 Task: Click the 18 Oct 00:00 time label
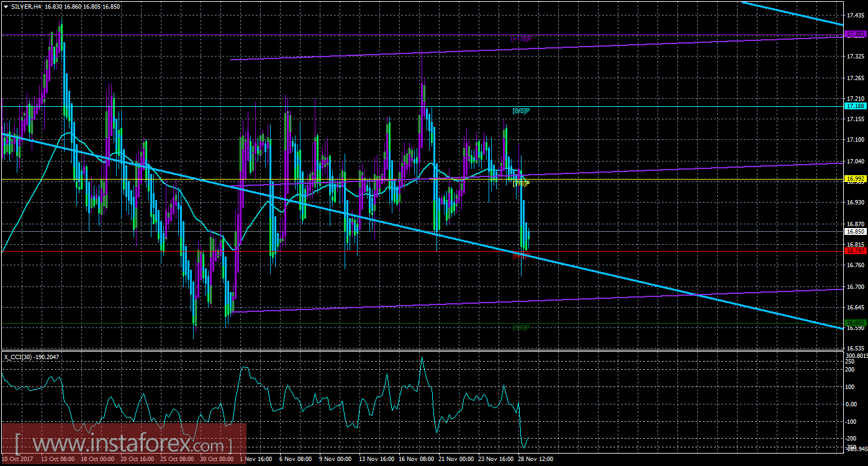tap(97, 460)
